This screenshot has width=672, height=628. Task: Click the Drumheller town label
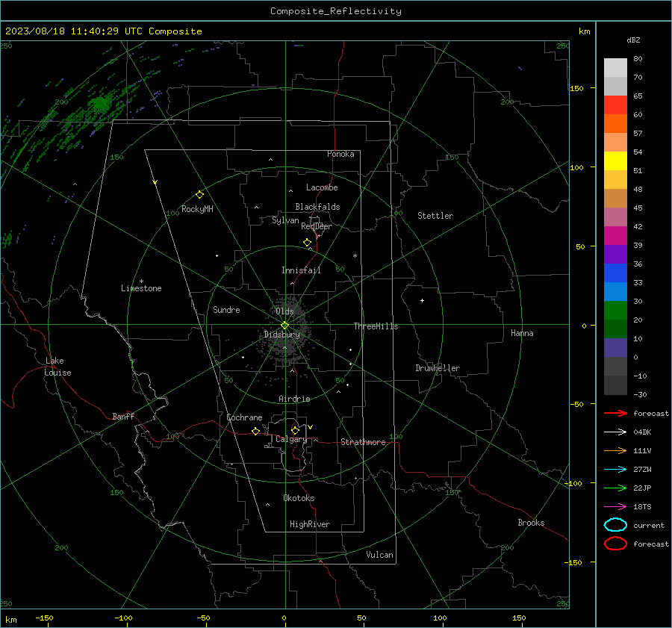(x=438, y=368)
